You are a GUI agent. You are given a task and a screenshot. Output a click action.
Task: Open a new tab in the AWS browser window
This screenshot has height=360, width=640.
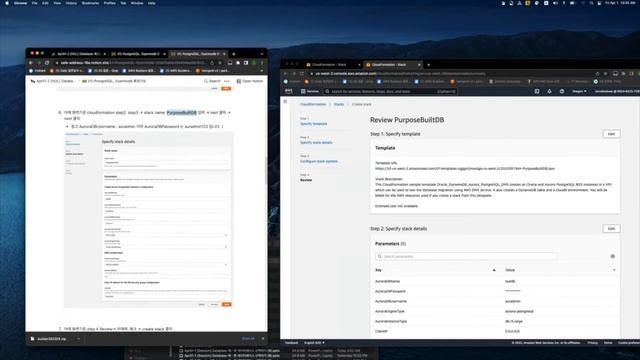pyautogui.click(x=429, y=64)
